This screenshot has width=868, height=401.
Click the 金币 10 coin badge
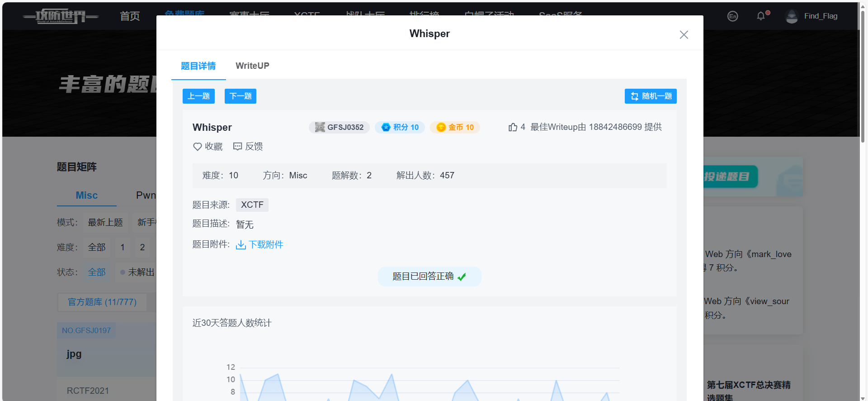[455, 127]
